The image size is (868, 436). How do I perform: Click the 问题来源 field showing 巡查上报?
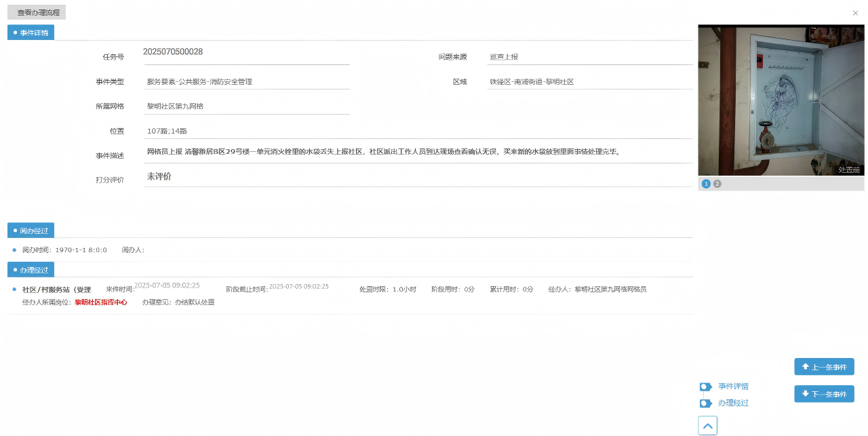589,57
